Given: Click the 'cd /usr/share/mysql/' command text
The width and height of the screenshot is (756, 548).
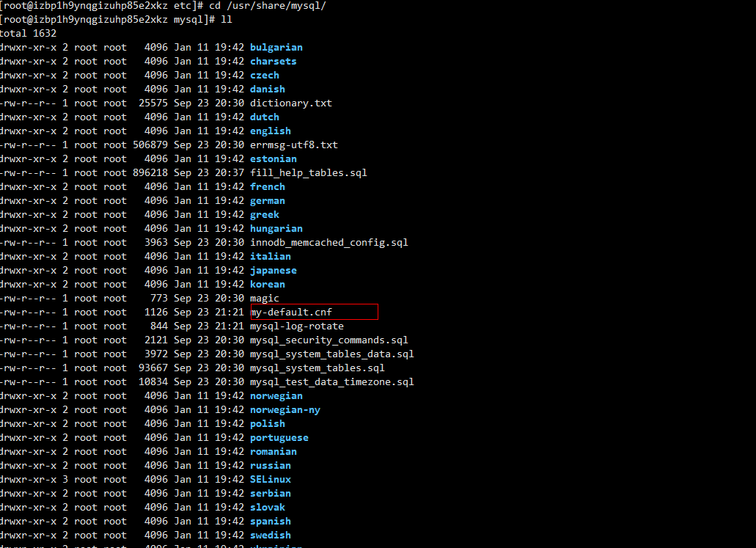Looking at the screenshot, I should click(268, 6).
